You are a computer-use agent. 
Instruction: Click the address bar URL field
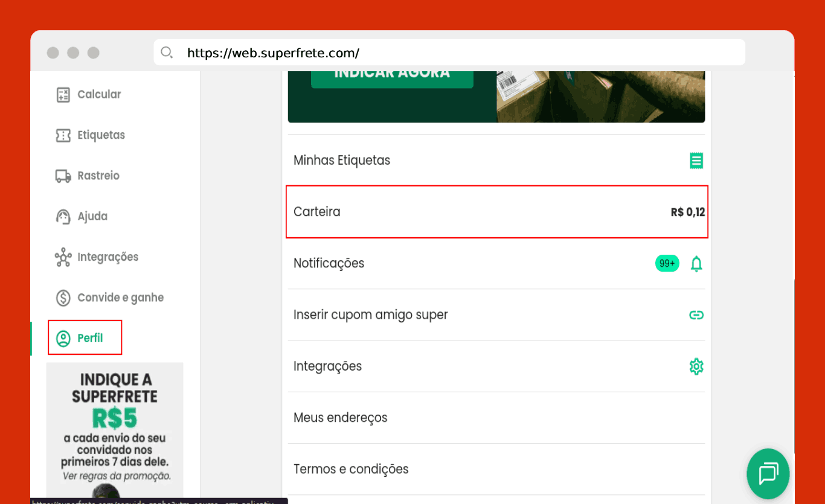tap(449, 53)
